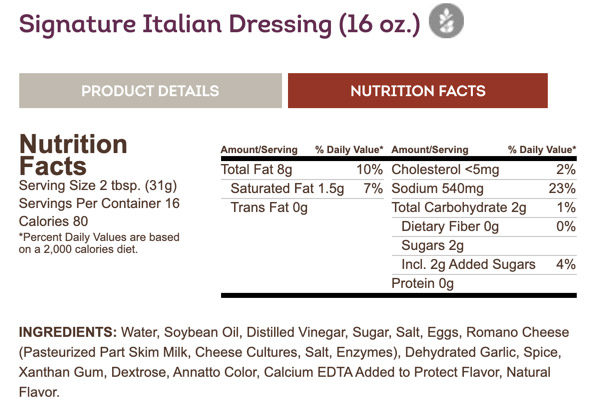
Task: Click the Protein 0g row
Action: click(x=484, y=284)
